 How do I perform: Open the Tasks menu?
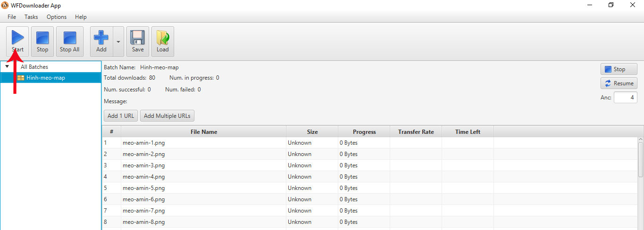31,17
